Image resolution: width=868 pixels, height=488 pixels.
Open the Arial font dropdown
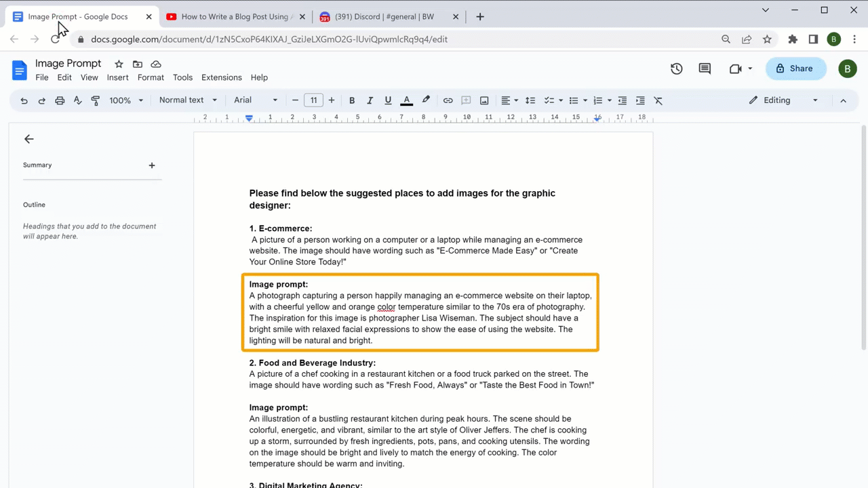pos(256,100)
